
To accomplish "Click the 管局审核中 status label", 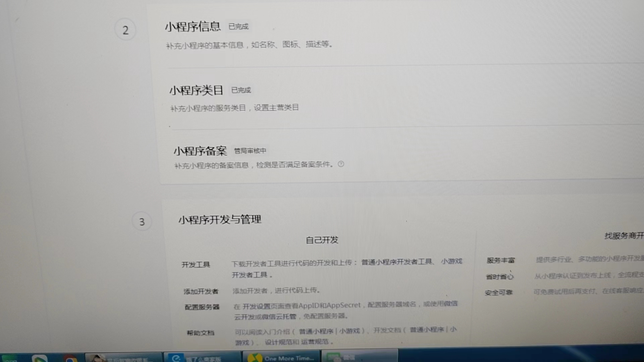I will coord(250,151).
